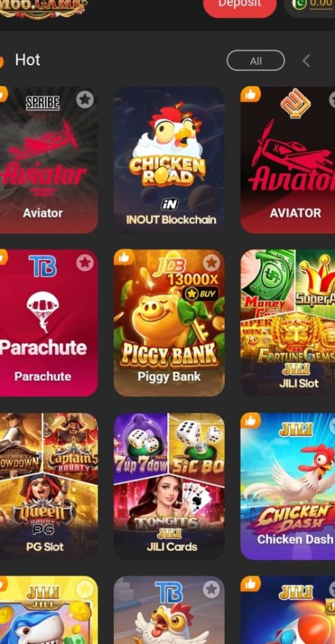335x644 pixels.
Task: Click thumbs-up badge on Piggy Bank card
Action: [x=124, y=257]
